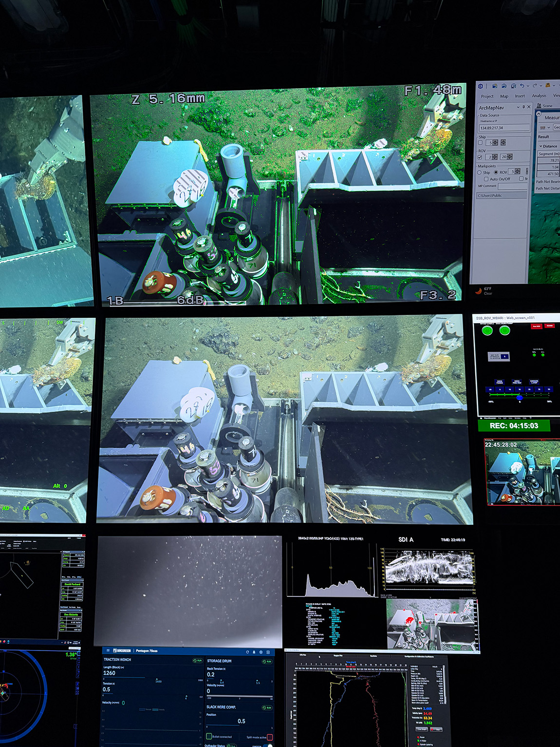Click the refresh icon in MacGregor header
The width and height of the screenshot is (560, 747).
247,652
